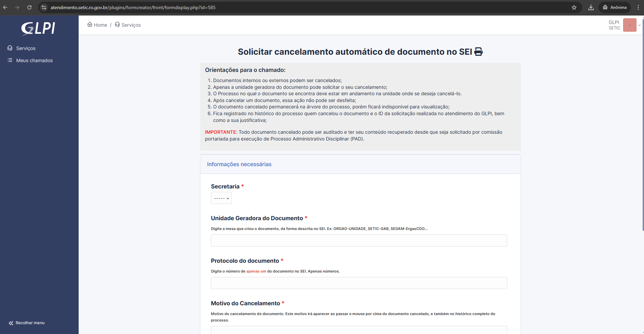
Task: Focus the Protocolo do documento input field
Action: click(359, 283)
